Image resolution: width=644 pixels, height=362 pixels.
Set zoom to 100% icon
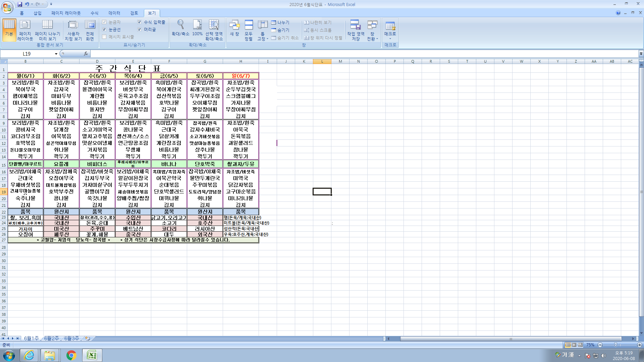[197, 25]
